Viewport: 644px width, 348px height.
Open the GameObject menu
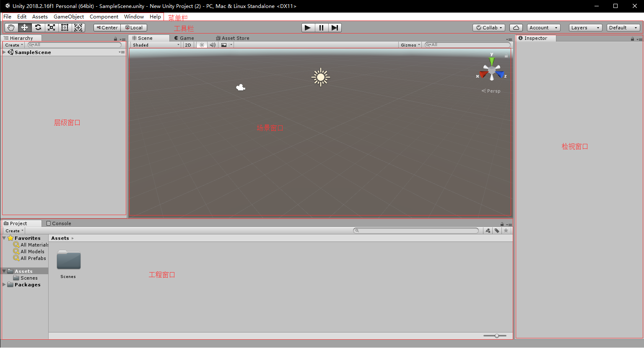pyautogui.click(x=68, y=16)
